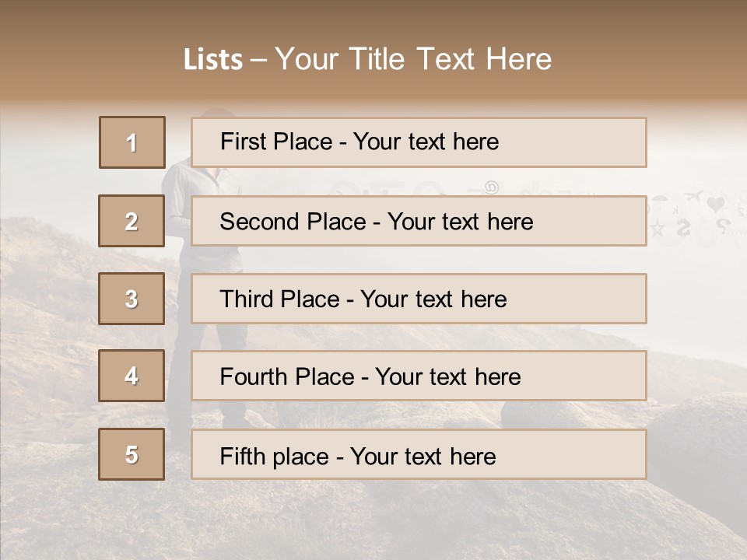Viewport: 747px width, 560px height.
Task: Click the Second Place text box
Action: [x=419, y=221]
